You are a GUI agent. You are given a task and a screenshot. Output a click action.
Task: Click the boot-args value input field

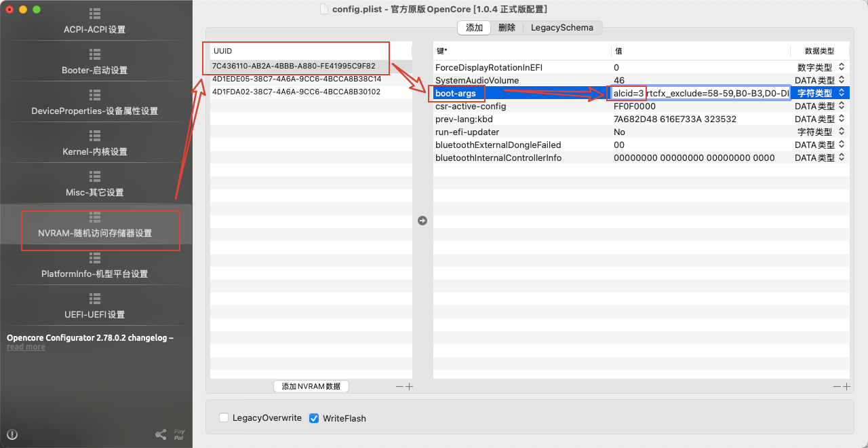(701, 93)
